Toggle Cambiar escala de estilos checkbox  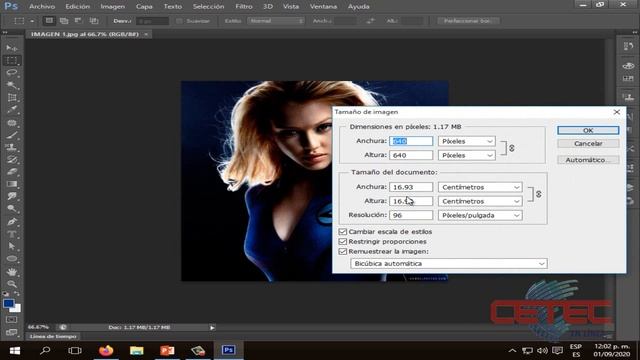(342, 231)
